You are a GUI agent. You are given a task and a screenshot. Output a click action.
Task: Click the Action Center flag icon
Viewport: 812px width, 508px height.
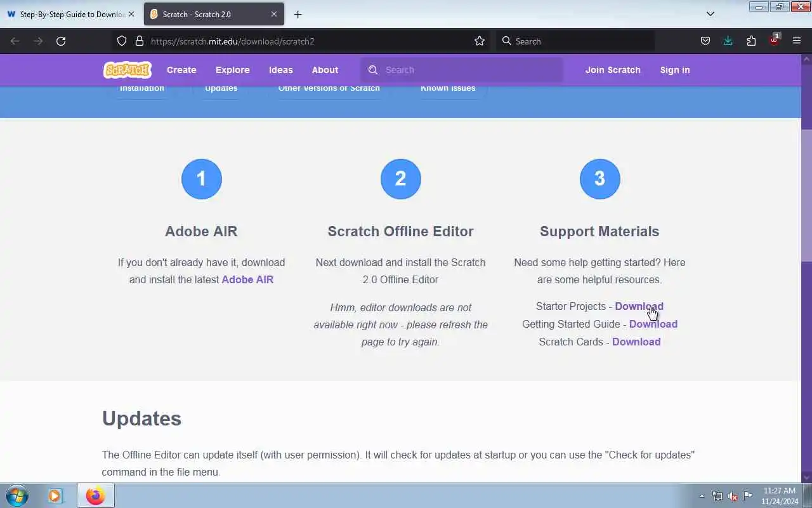[748, 497]
